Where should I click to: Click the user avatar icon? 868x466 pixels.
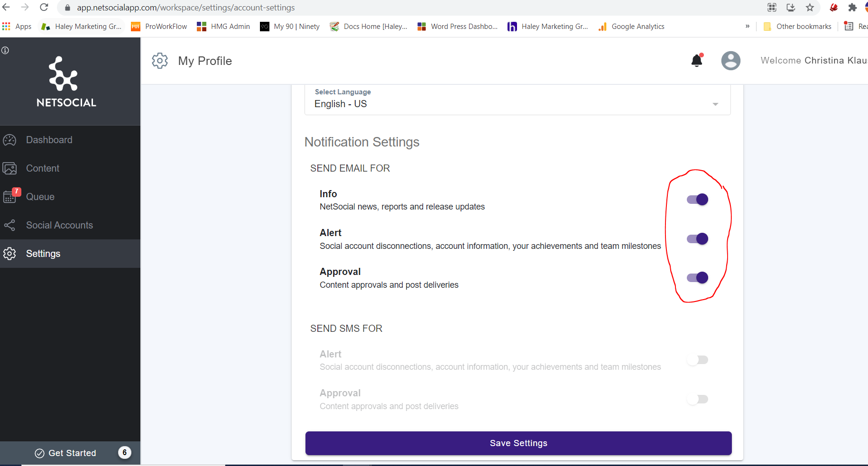[730, 61]
